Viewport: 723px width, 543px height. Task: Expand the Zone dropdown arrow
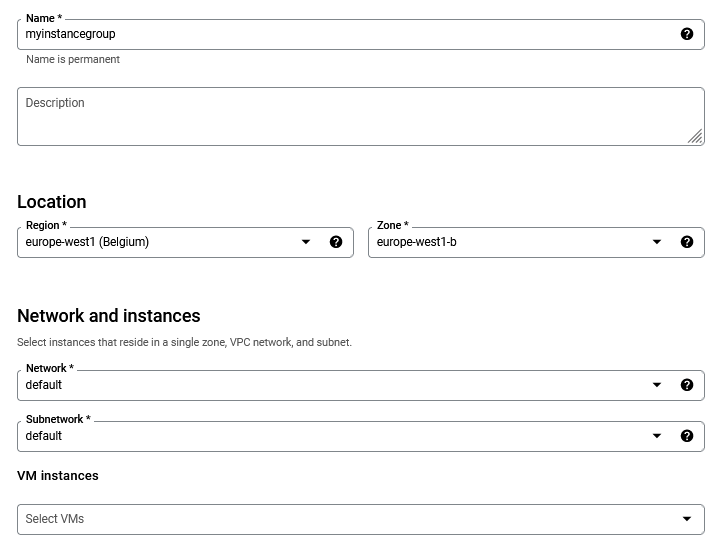[x=657, y=242]
